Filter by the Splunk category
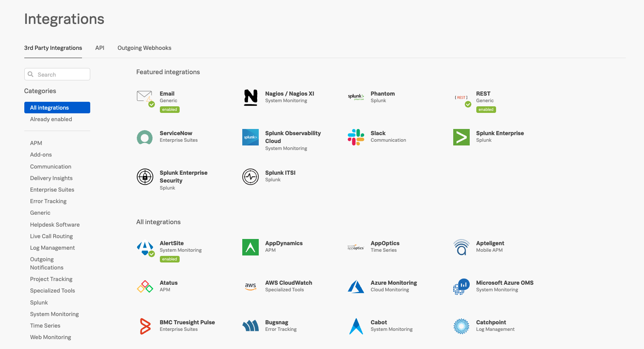The width and height of the screenshot is (644, 349). [39, 302]
